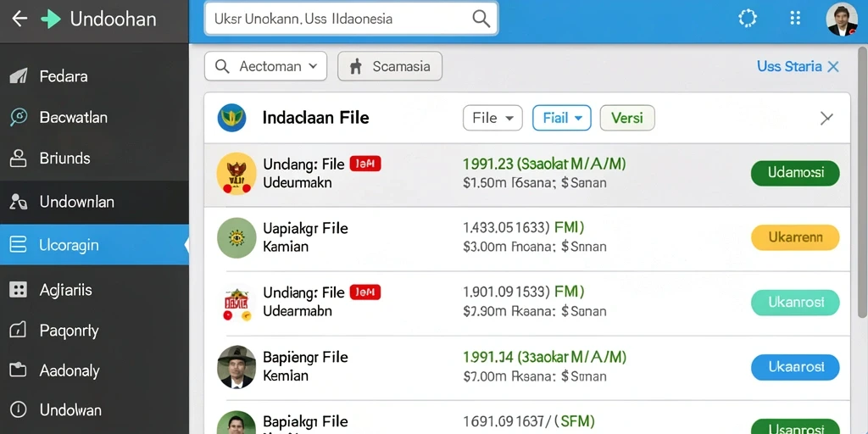Open the Aectoman dropdown
The height and width of the screenshot is (434, 868).
(x=265, y=66)
